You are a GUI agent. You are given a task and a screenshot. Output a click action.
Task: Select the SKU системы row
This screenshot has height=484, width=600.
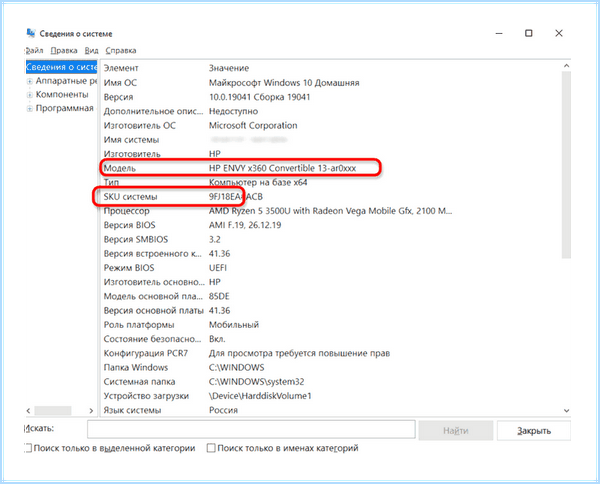click(x=331, y=197)
